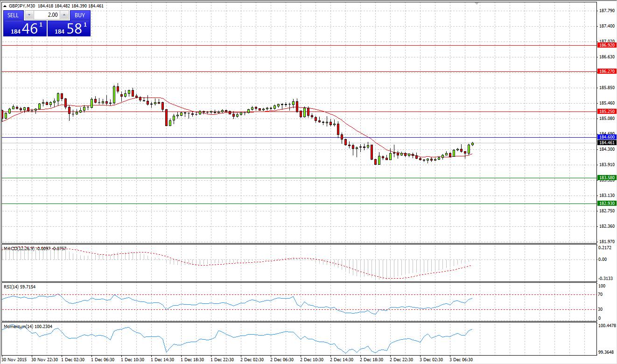
Task: Select the blue 184.600 price level label
Action: coord(607,137)
